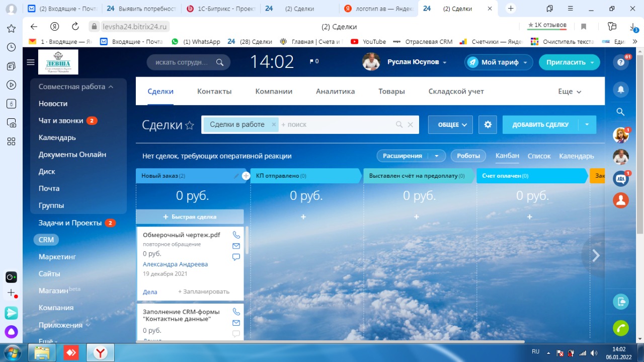Open ОБЩЕЕ funnel dropdown
The height and width of the screenshot is (362, 644).
(x=450, y=124)
